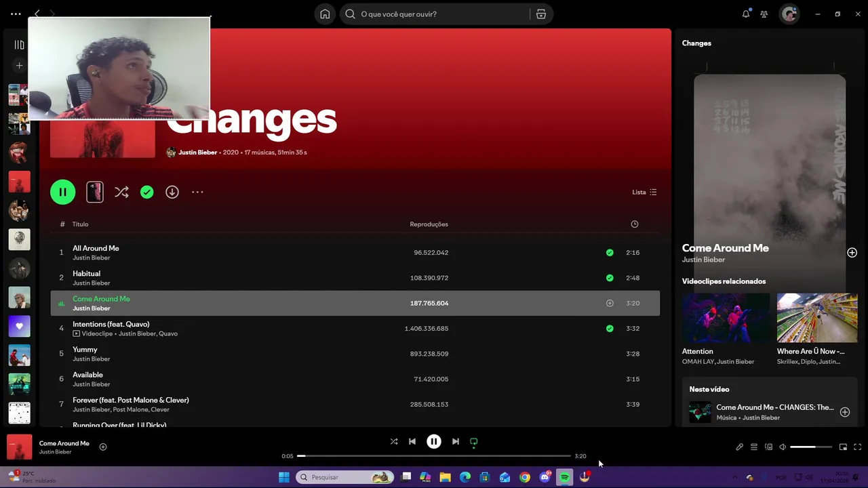Open the Changes title in right panel
Viewport: 868px width, 488px height.
coord(696,43)
